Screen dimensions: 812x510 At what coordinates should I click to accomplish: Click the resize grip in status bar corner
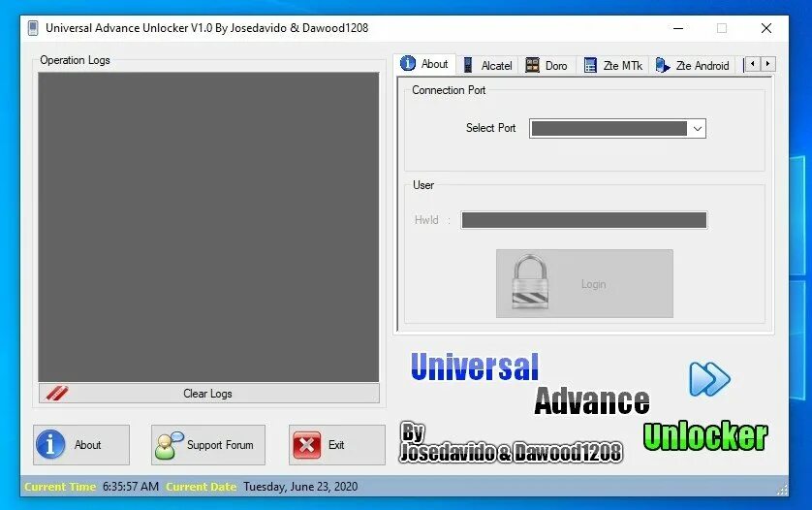(x=782, y=490)
